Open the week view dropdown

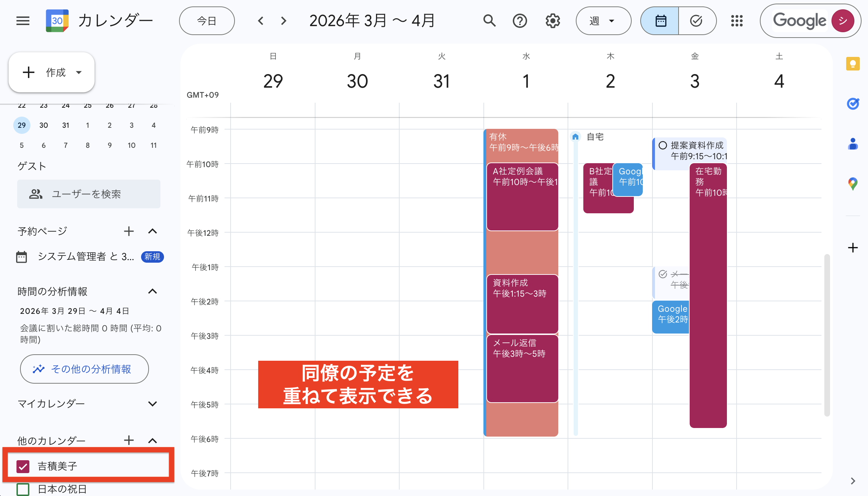click(x=603, y=20)
